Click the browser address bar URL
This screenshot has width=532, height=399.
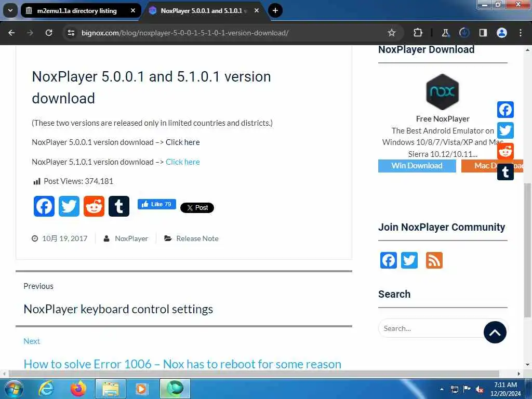pos(185,33)
